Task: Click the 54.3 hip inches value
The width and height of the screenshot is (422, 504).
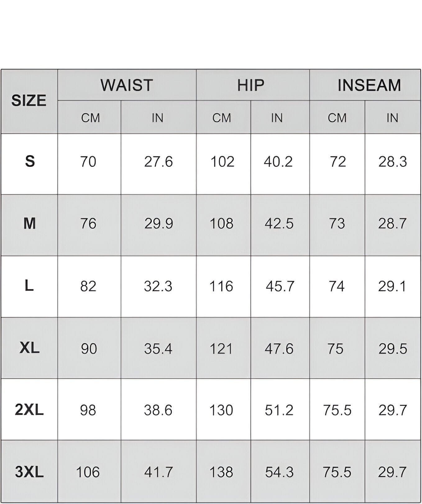Action: click(279, 472)
